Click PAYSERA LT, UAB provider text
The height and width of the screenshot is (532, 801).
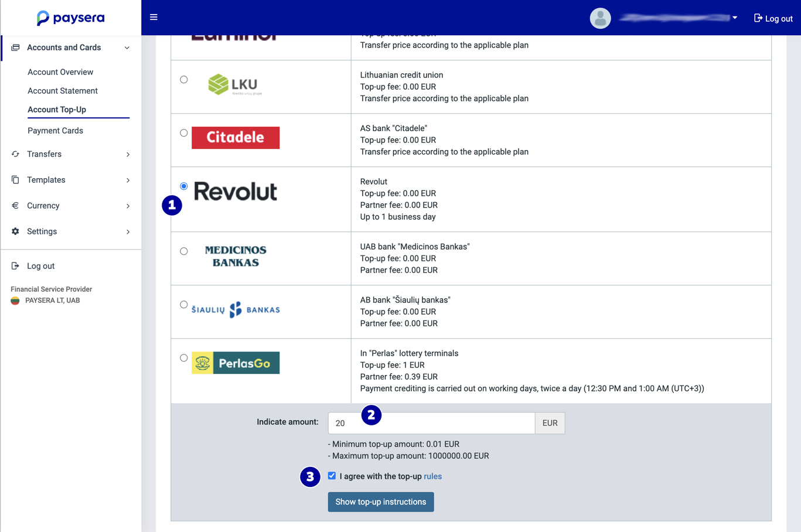(x=53, y=301)
